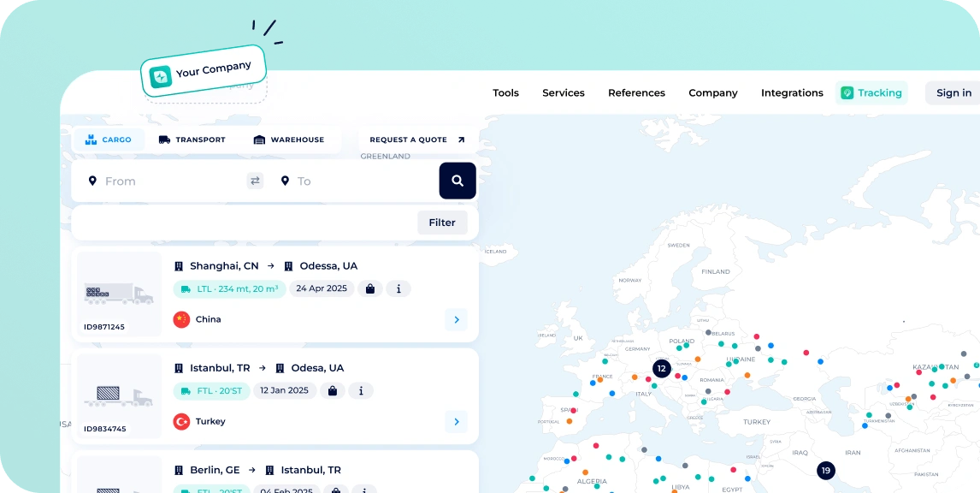Open the Tools menu

click(505, 92)
